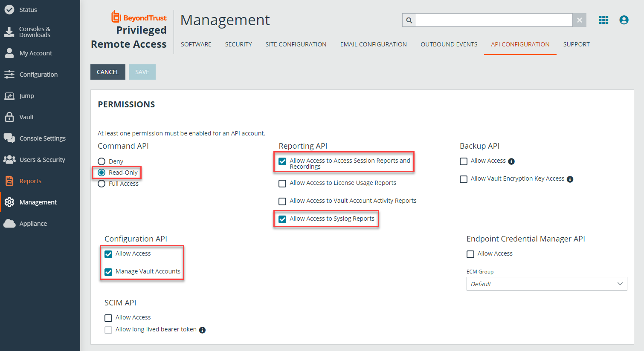Open the apps grid icon

603,20
